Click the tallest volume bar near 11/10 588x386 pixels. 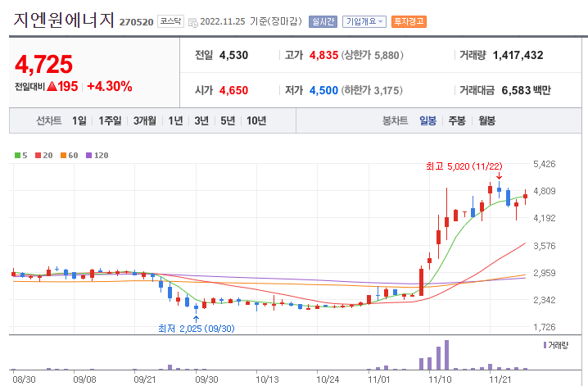(446, 355)
